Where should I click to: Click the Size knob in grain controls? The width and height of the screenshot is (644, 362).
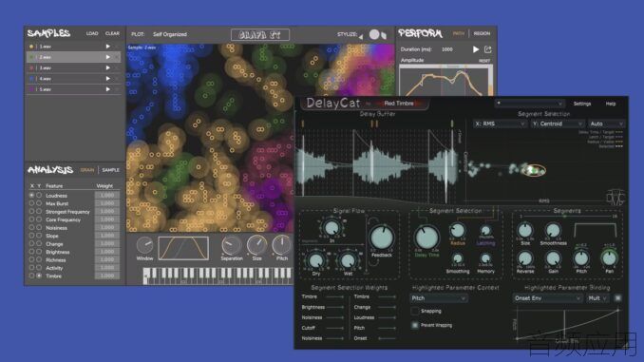tap(256, 245)
